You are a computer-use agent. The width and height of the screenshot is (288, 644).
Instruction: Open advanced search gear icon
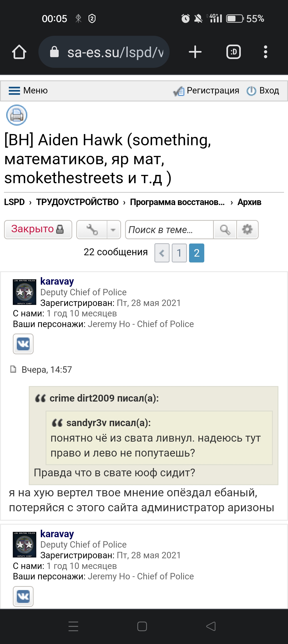coord(247,230)
